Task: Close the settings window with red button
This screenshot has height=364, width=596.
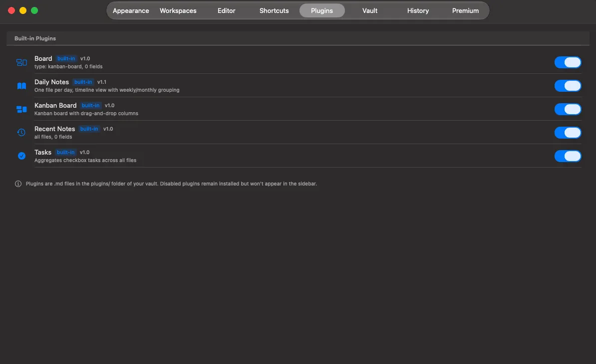Action: coord(11,10)
